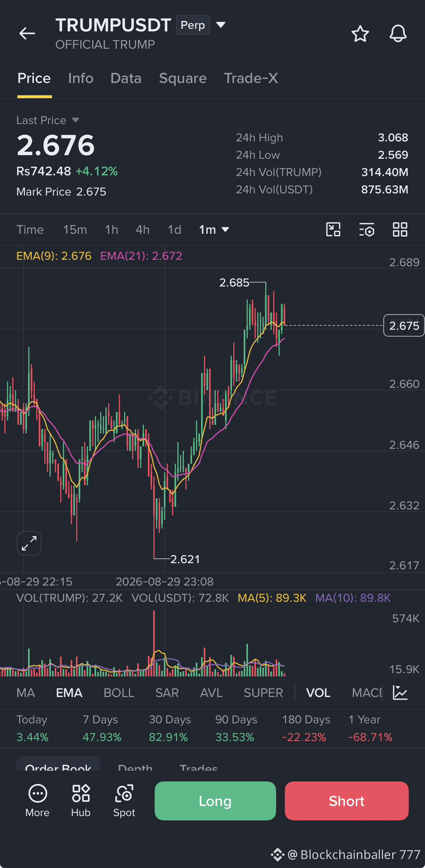Tap the MA(10) volume legend
Screen dimensions: 425x868
coord(353,598)
